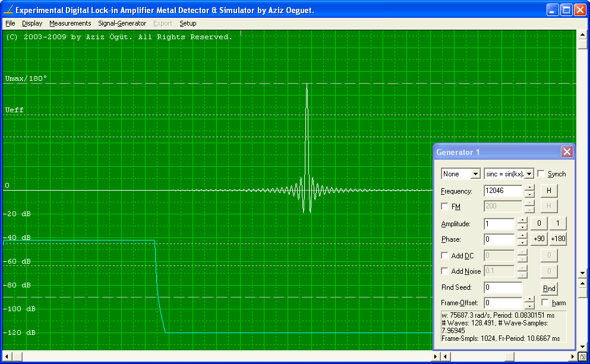590x364 pixels.
Task: Set amplitude to 1 with preset button
Action: (558, 223)
